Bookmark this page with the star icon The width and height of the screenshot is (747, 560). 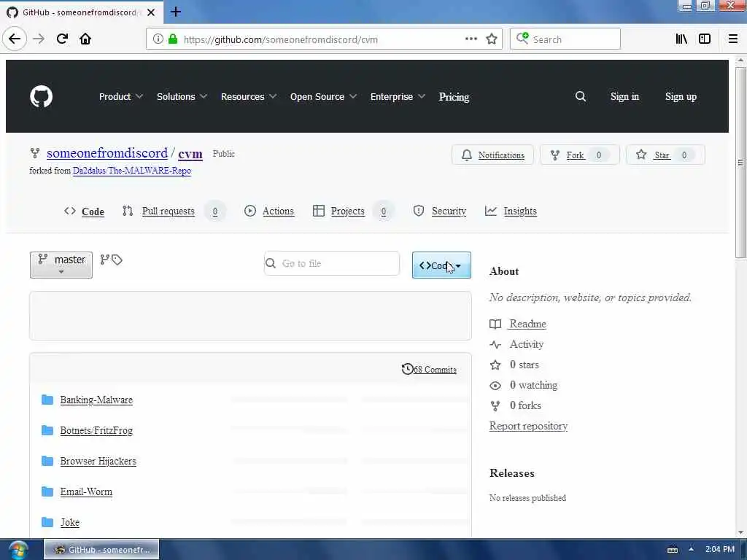492,39
